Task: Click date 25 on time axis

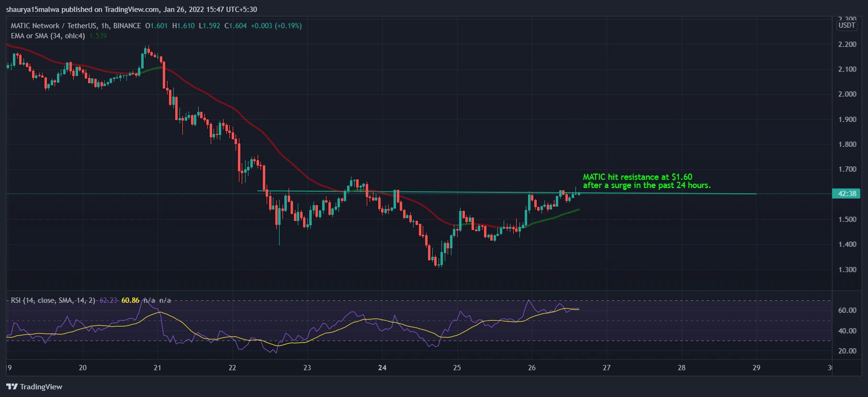Action: point(457,367)
